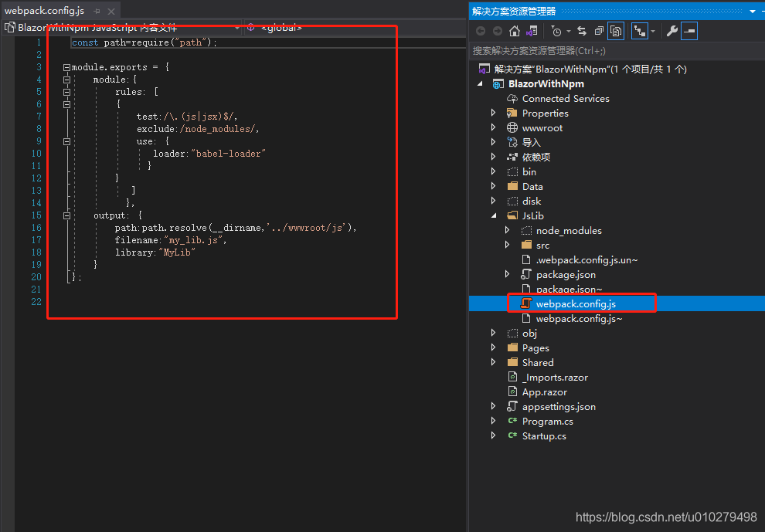Collapse the BlazorWithNpm project node
The width and height of the screenshot is (765, 532).
click(480, 84)
